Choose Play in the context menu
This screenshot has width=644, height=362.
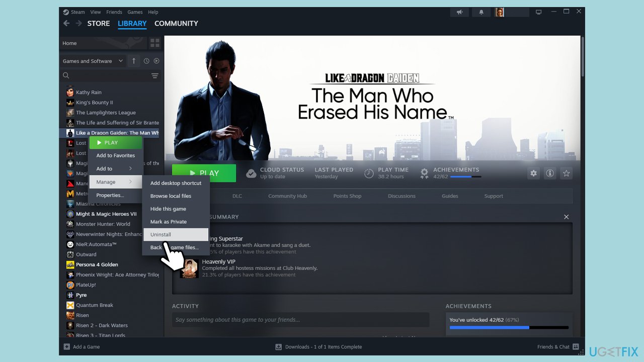click(115, 143)
